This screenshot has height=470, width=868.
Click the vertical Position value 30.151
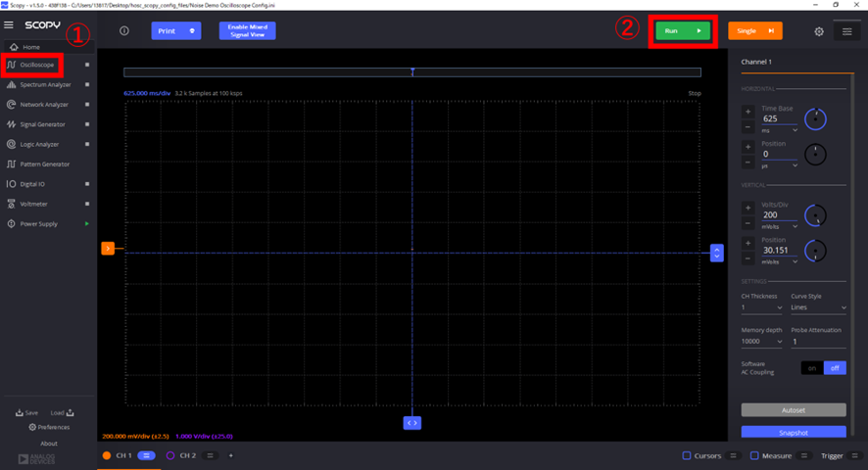780,251
